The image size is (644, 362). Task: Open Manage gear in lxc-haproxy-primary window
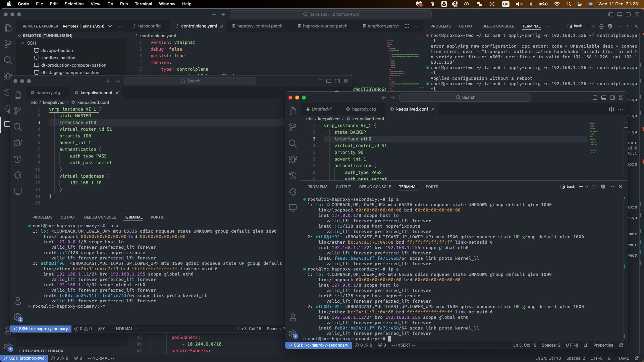point(18,317)
